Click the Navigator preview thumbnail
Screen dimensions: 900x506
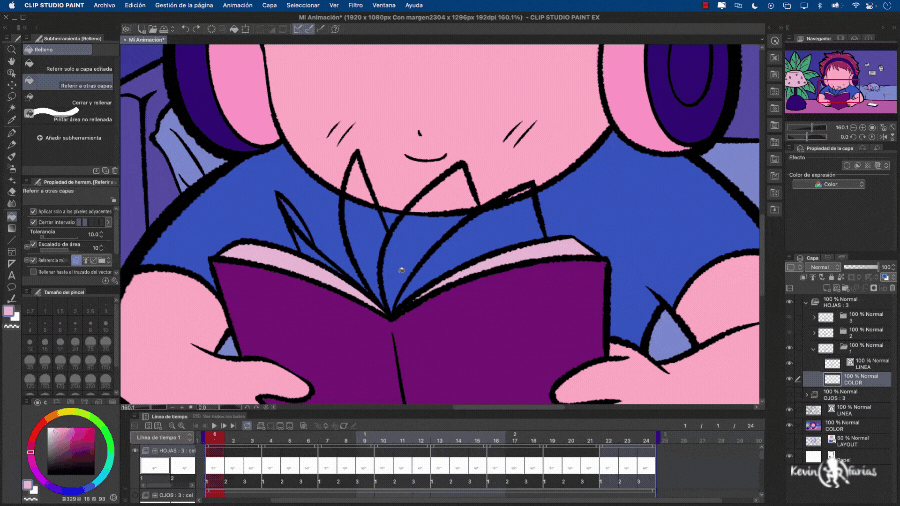tap(840, 81)
